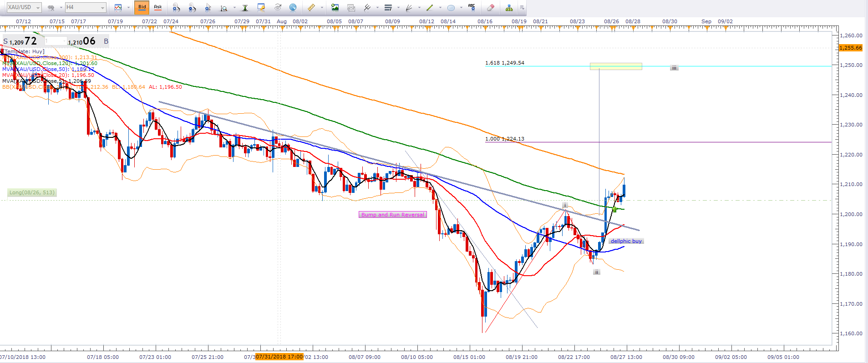The width and height of the screenshot is (868, 363).
Task: Click the Buy price 1,210.06 button
Action: tap(83, 41)
